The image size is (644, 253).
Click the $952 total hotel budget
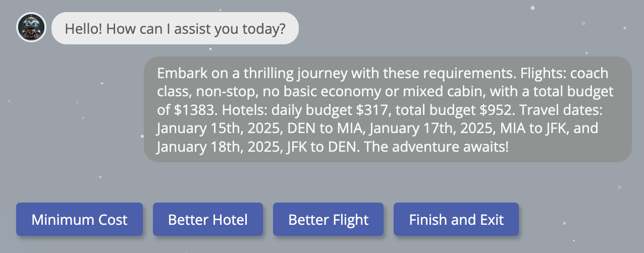(500, 110)
